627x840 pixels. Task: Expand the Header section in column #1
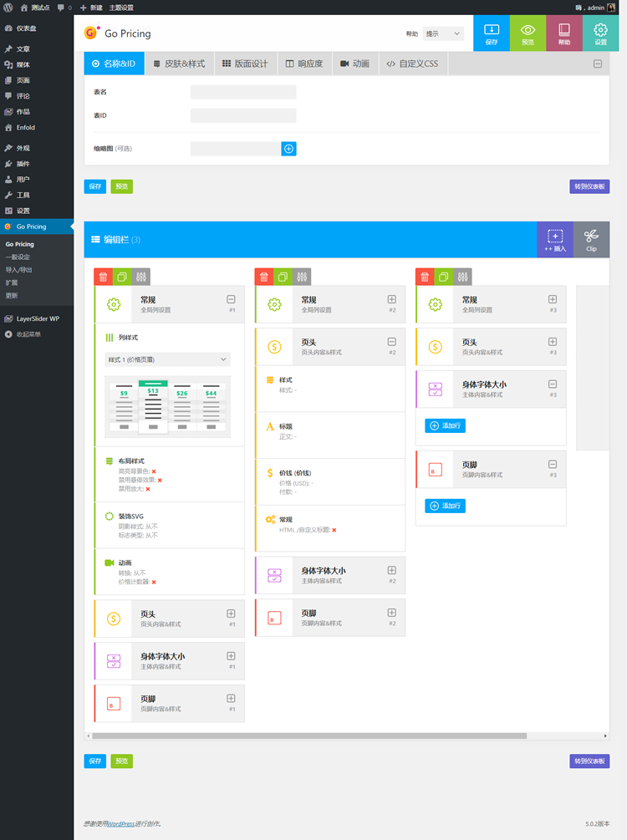[231, 613]
